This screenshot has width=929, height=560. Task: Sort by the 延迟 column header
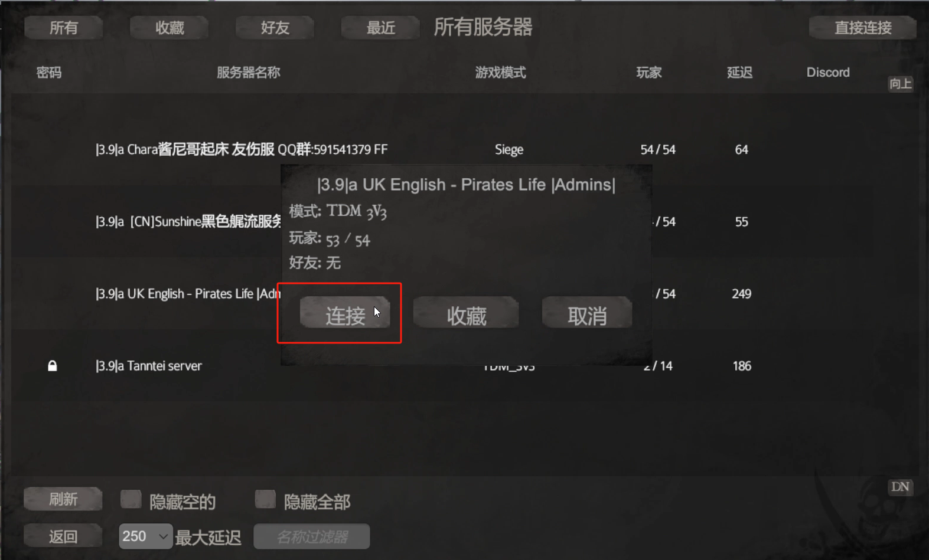[x=739, y=73]
